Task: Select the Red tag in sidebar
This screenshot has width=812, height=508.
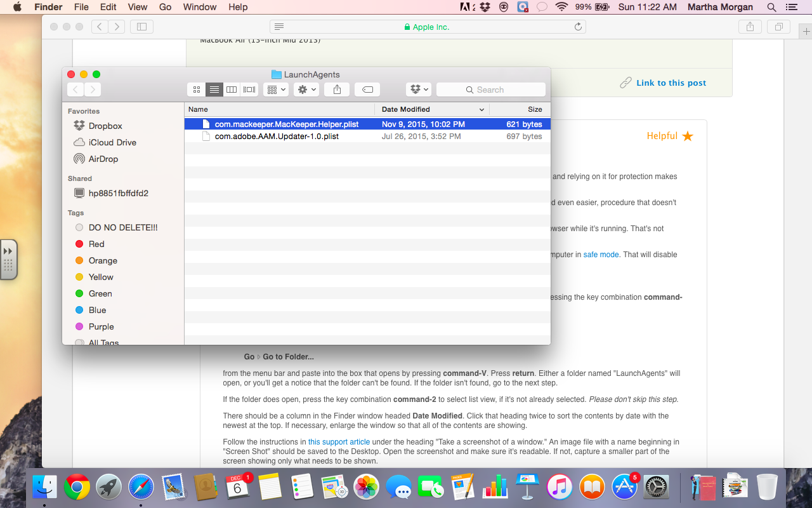Action: pos(96,244)
